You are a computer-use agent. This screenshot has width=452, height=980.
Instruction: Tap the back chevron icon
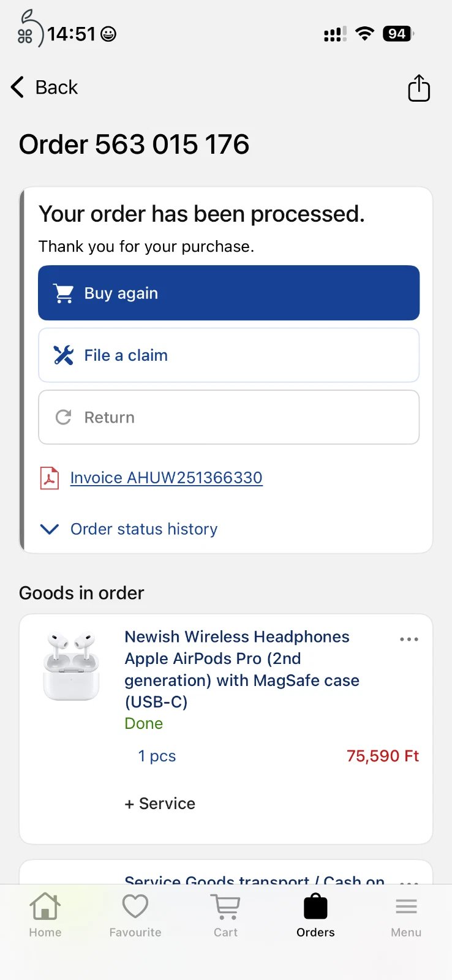coord(17,87)
